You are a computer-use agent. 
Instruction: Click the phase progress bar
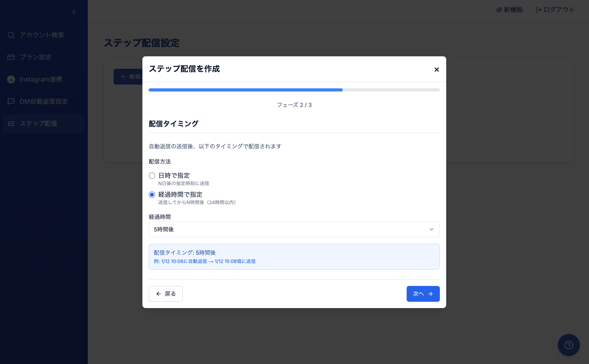pos(294,90)
